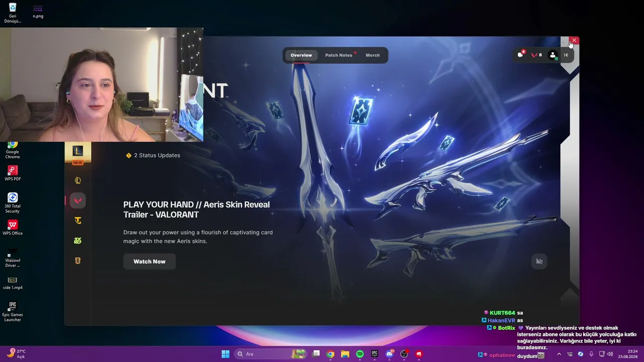This screenshot has height=362, width=644.
Task: Click the status updates warning diamond icon
Action: click(129, 155)
